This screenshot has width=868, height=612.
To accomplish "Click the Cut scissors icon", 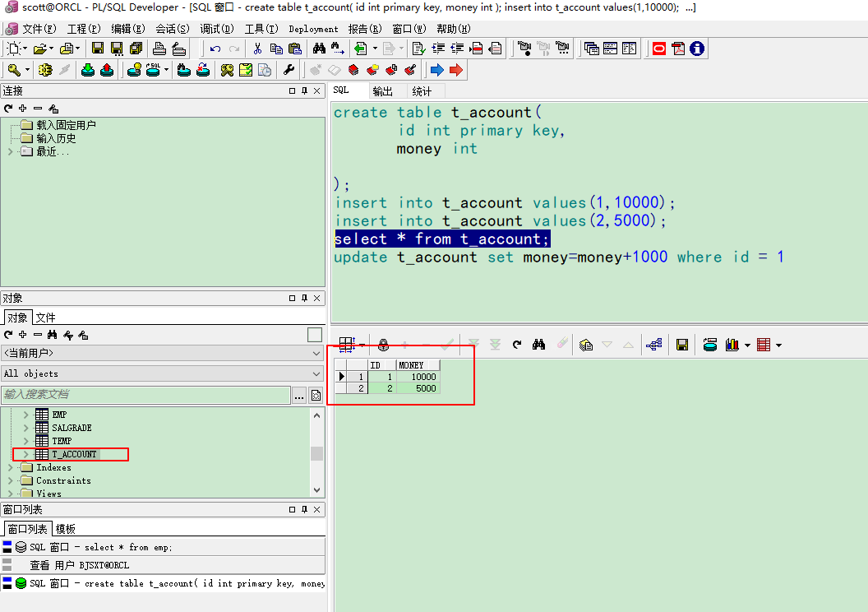I will [x=257, y=49].
